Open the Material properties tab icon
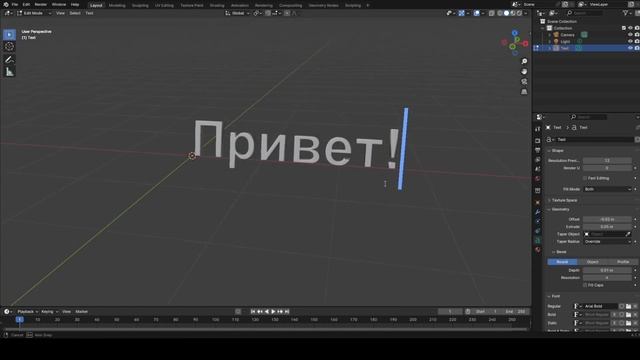 [x=538, y=250]
